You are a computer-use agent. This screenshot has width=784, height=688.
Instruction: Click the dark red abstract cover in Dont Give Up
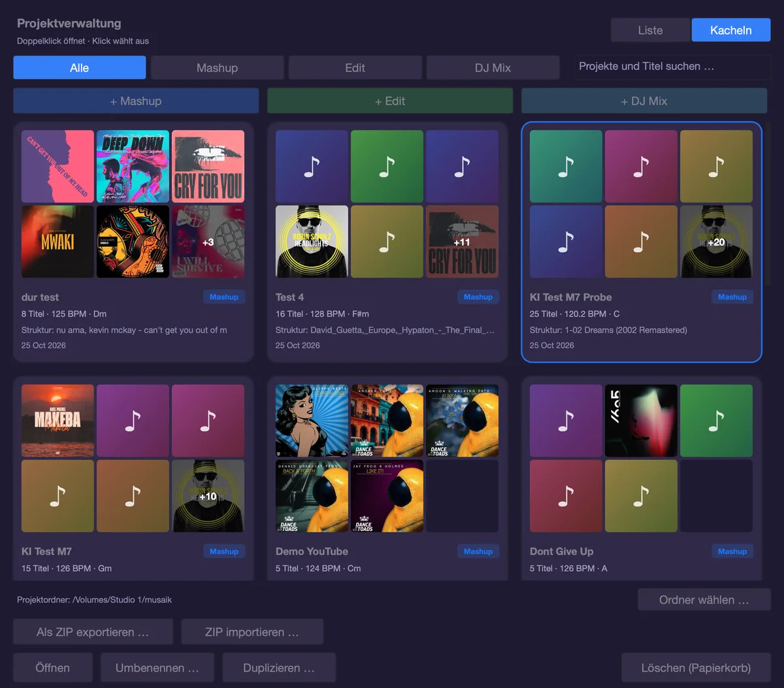pyautogui.click(x=641, y=421)
